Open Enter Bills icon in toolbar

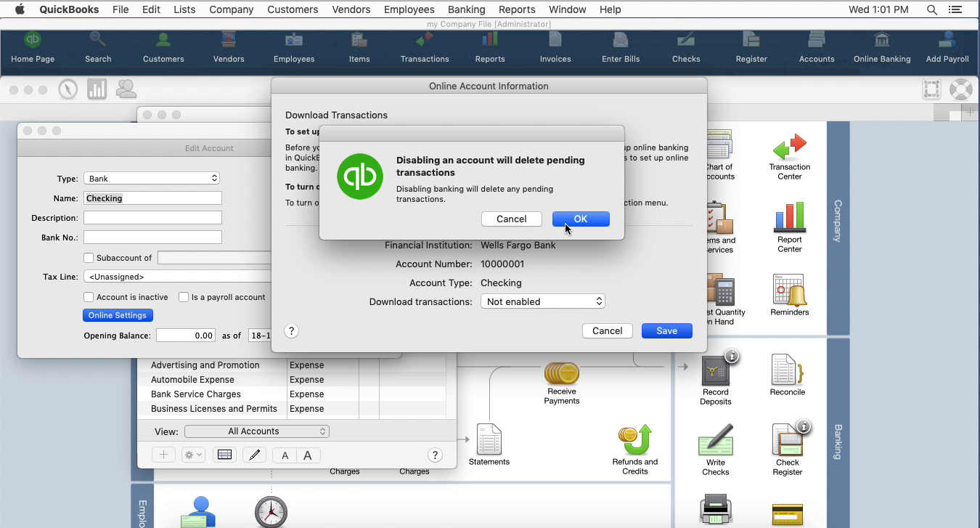(621, 48)
